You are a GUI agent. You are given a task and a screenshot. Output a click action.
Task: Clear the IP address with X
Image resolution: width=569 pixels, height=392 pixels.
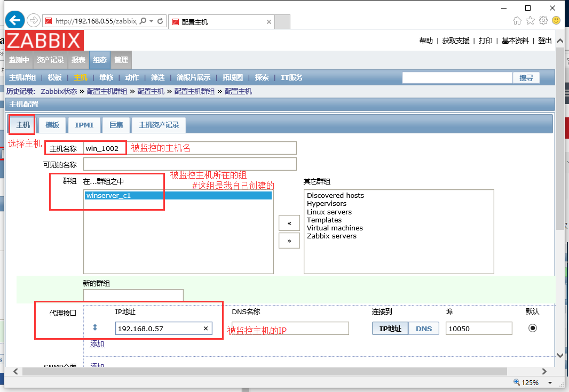(206, 329)
